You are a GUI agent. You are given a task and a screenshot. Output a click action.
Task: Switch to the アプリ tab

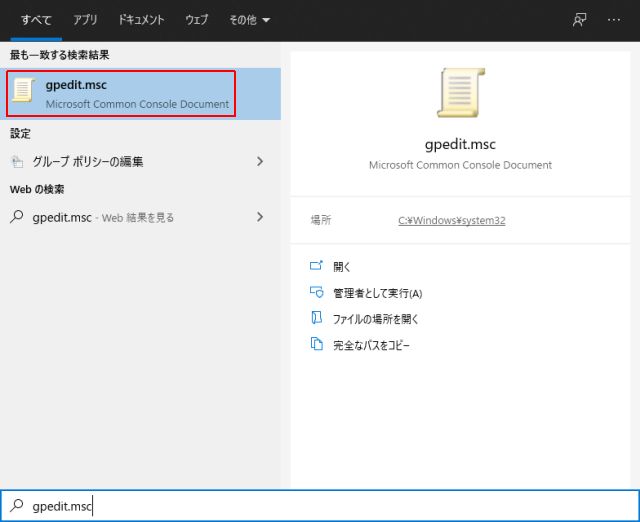point(85,20)
